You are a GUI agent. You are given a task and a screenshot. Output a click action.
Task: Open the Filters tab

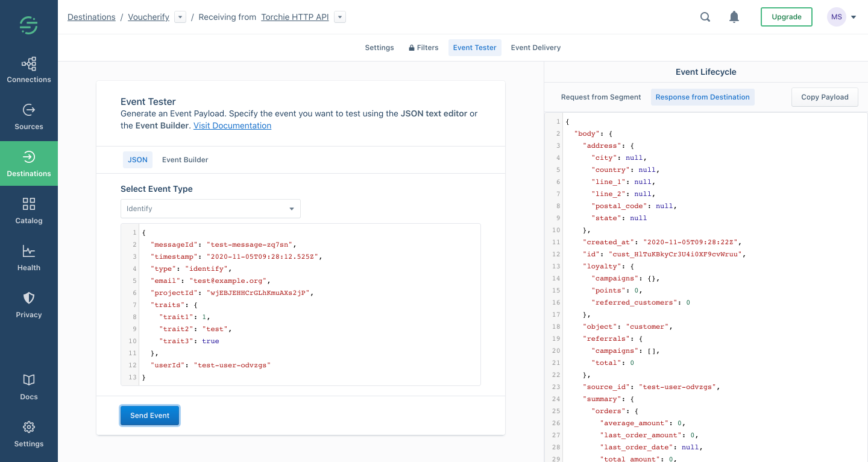click(423, 47)
